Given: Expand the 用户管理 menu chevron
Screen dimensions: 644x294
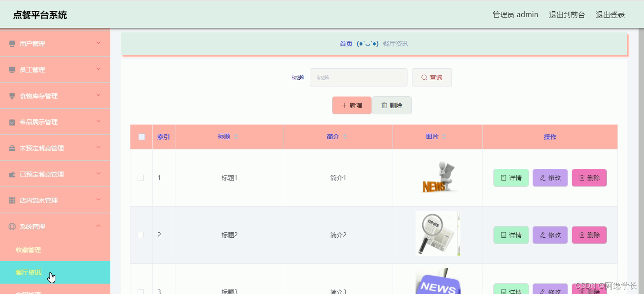Looking at the screenshot, I should [x=98, y=43].
